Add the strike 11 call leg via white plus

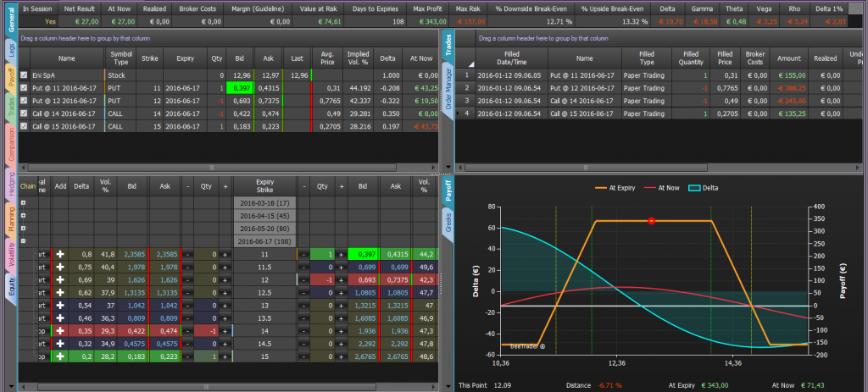point(60,254)
